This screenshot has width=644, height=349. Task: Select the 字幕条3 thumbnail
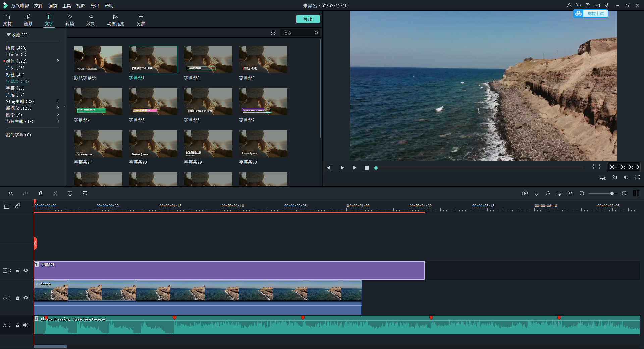pos(263,59)
